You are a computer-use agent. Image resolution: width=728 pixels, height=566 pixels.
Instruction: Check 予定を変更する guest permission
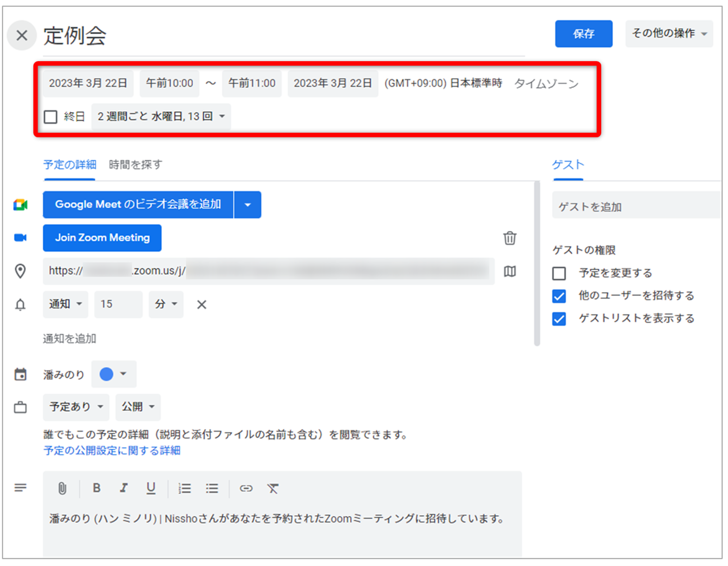pyautogui.click(x=559, y=273)
